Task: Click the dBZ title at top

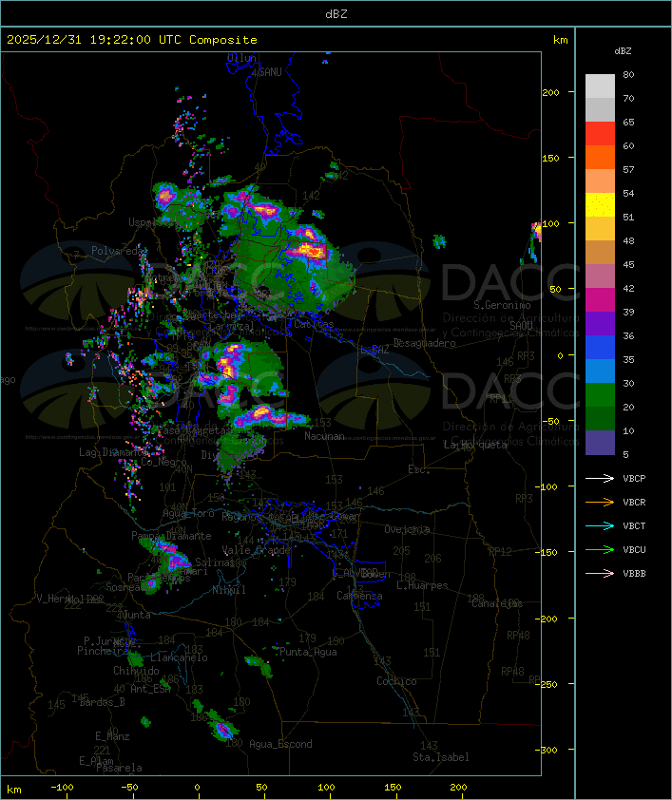Action: (x=336, y=14)
